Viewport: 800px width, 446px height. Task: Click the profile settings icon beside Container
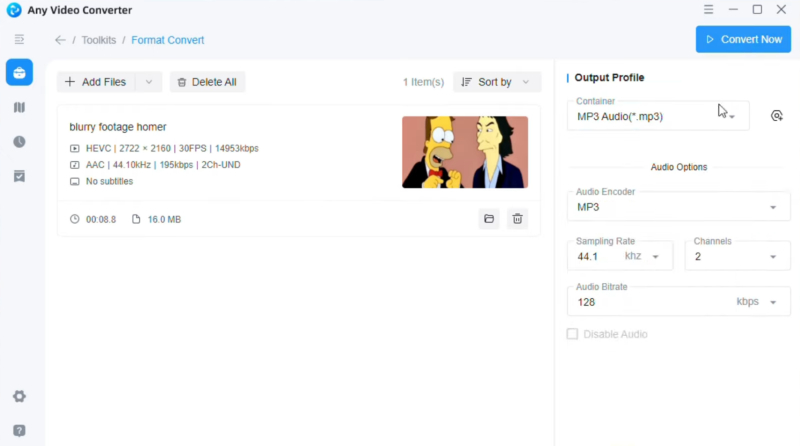777,116
